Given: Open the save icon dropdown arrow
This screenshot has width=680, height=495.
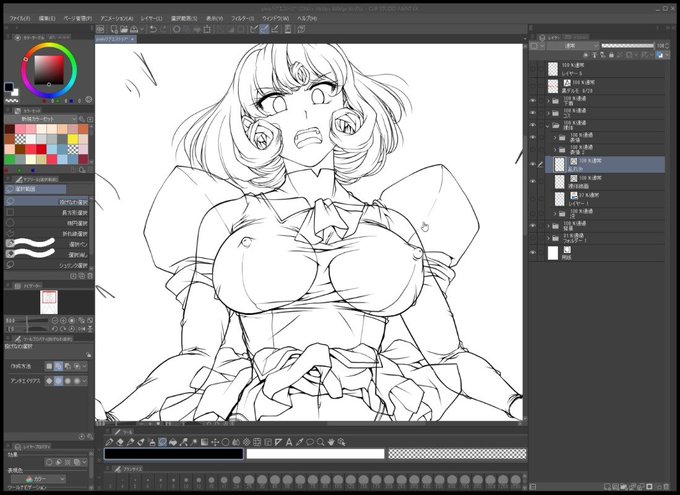Looking at the screenshot, I should (x=141, y=29).
